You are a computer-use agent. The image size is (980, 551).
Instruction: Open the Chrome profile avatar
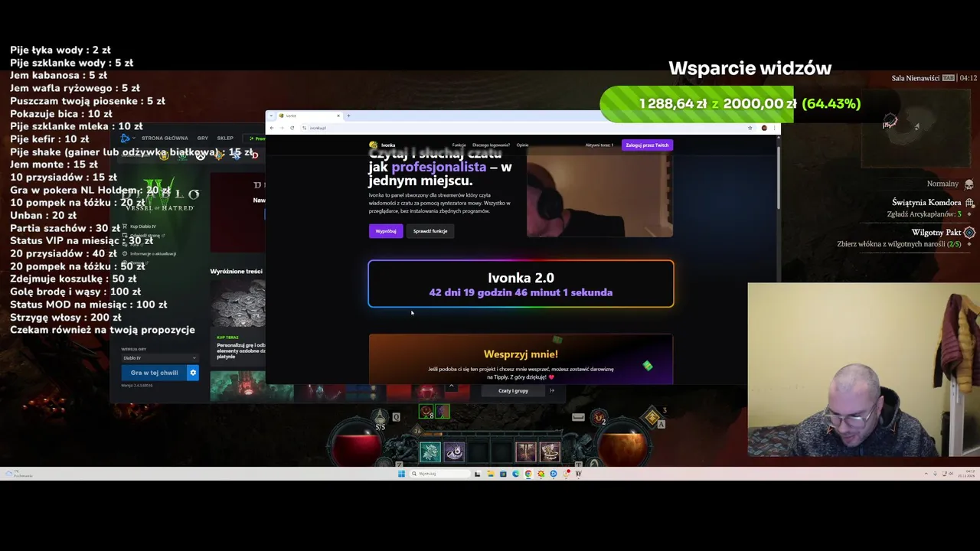click(764, 128)
